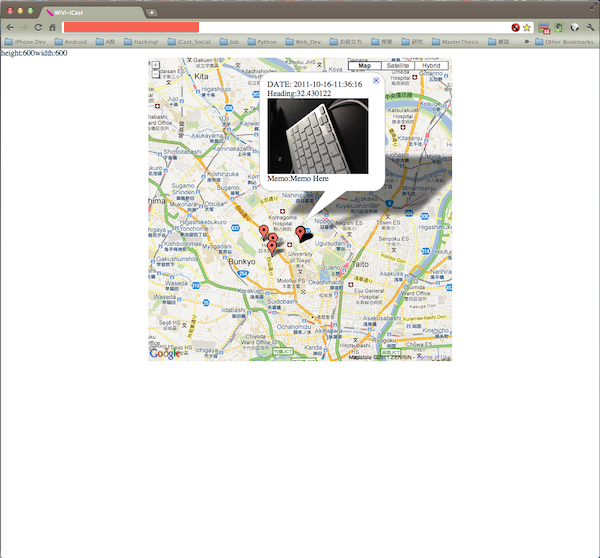Click the Terms of Use link
The height and width of the screenshot is (558, 600).
434,357
